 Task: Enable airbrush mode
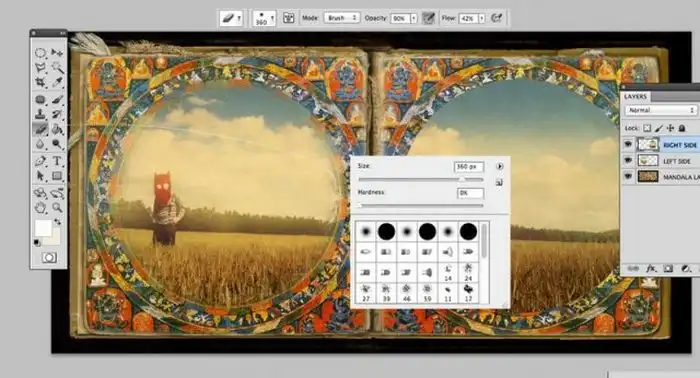click(x=496, y=18)
